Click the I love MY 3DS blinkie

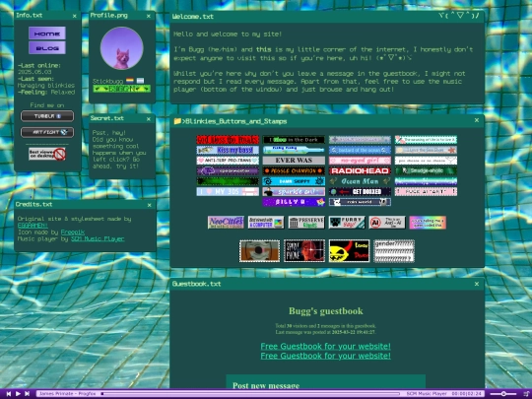point(228,192)
